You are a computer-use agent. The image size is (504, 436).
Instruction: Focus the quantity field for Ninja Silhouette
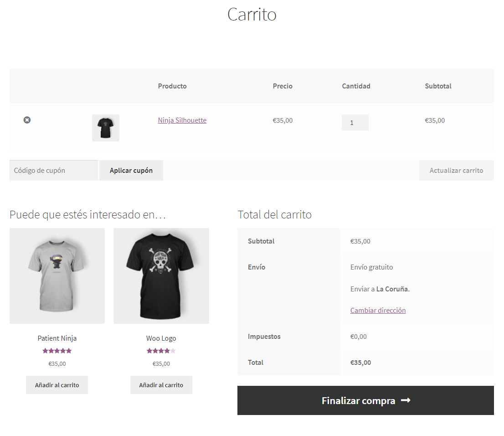pyautogui.click(x=355, y=122)
